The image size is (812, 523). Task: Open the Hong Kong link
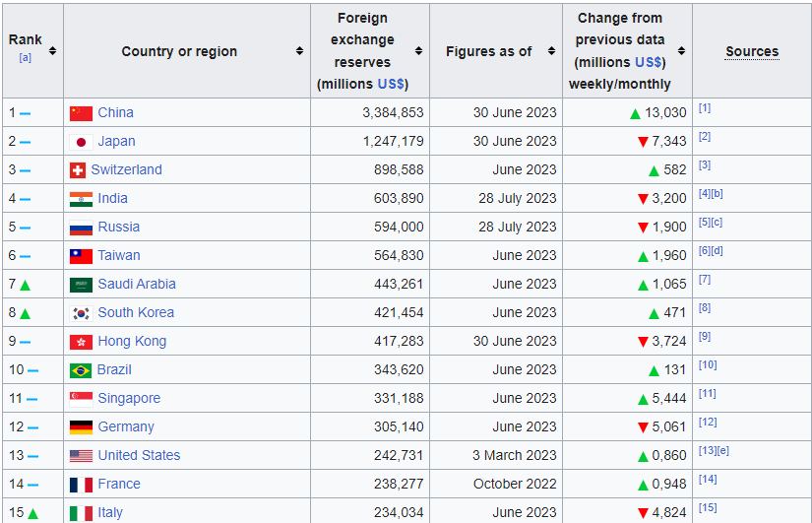(132, 341)
